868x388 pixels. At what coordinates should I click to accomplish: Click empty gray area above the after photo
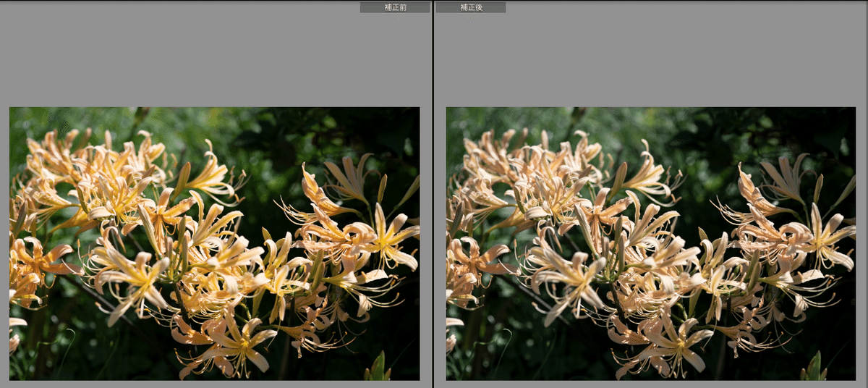pyautogui.click(x=651, y=58)
